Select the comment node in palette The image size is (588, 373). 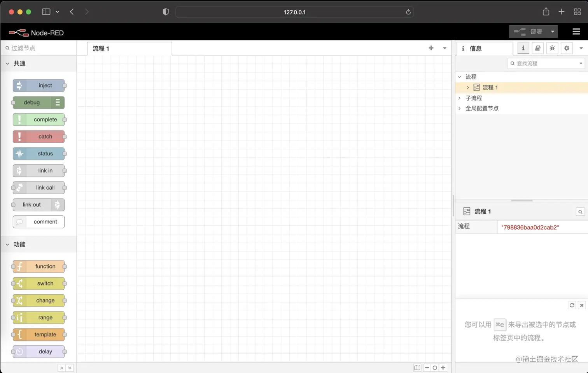click(x=38, y=222)
